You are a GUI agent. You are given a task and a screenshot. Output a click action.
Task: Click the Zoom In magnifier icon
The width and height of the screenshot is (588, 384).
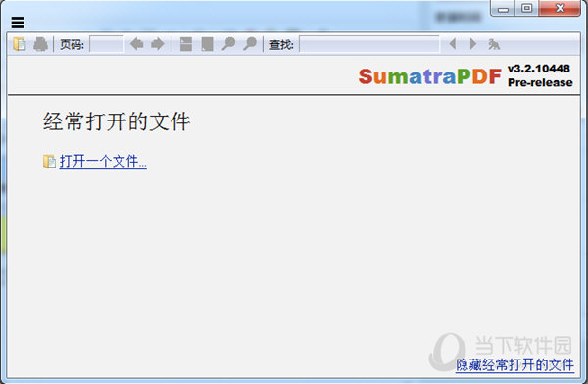coord(249,44)
